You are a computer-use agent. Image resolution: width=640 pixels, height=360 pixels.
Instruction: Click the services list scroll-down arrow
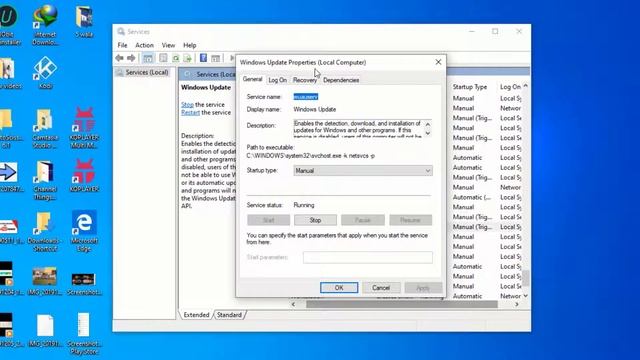526,296
